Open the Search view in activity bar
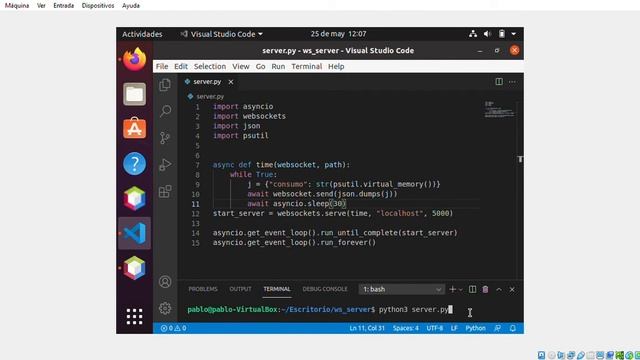This screenshot has width=640, height=360. pyautogui.click(x=165, y=111)
